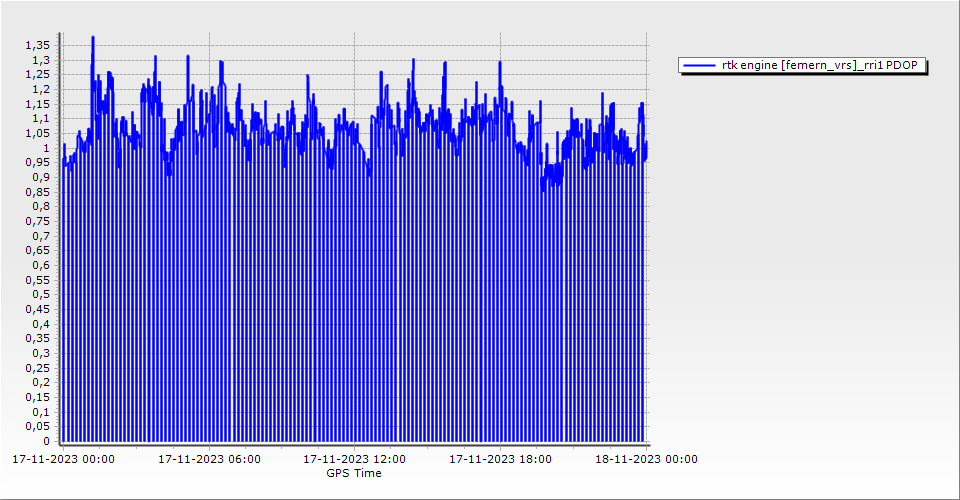Click the 0 y-axis tick label
This screenshot has height=500, width=960.
[x=45, y=441]
